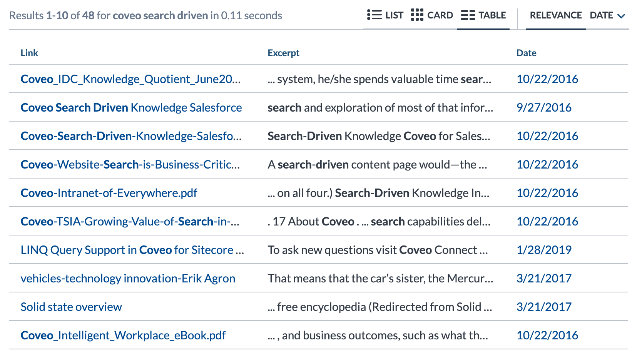This screenshot has width=642, height=364.
Task: Click the Table view rows icon
Action: [x=468, y=15]
